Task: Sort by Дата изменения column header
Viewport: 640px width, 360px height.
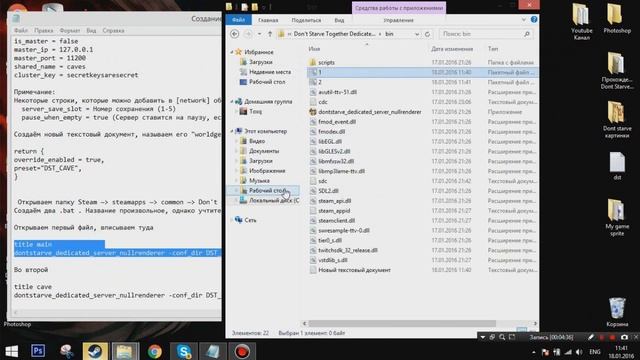Action: click(x=452, y=49)
